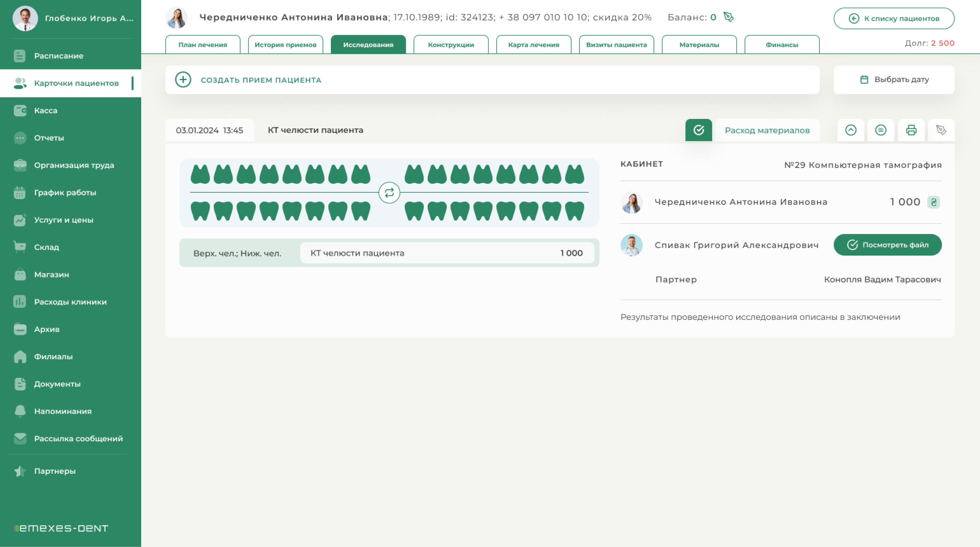
Task: Click plus icon to create patient appointment
Action: coord(183,80)
